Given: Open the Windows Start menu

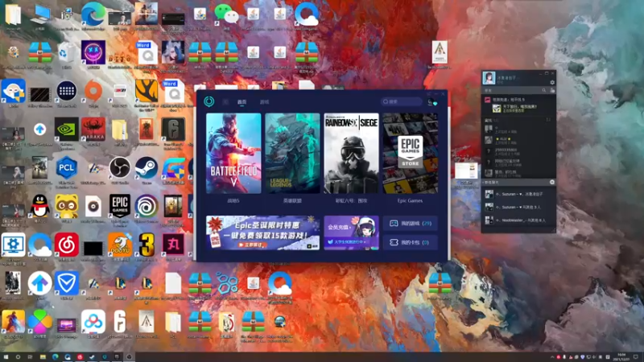Looking at the screenshot, I should pos(6,357).
